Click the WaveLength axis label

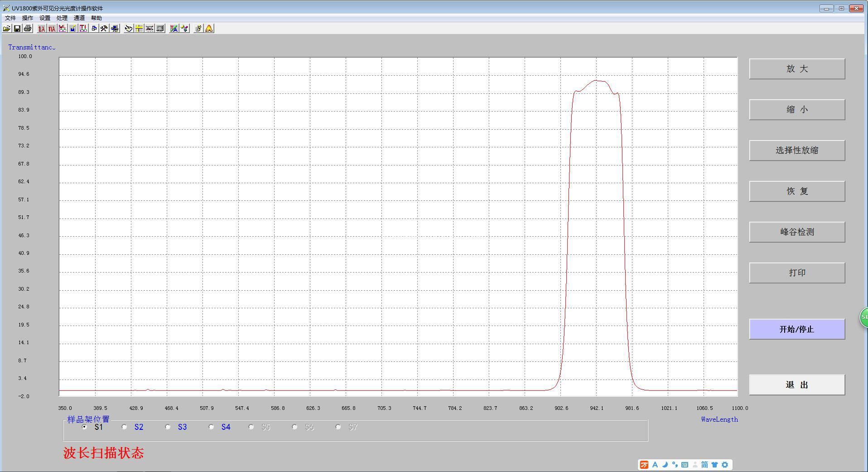coord(719,419)
